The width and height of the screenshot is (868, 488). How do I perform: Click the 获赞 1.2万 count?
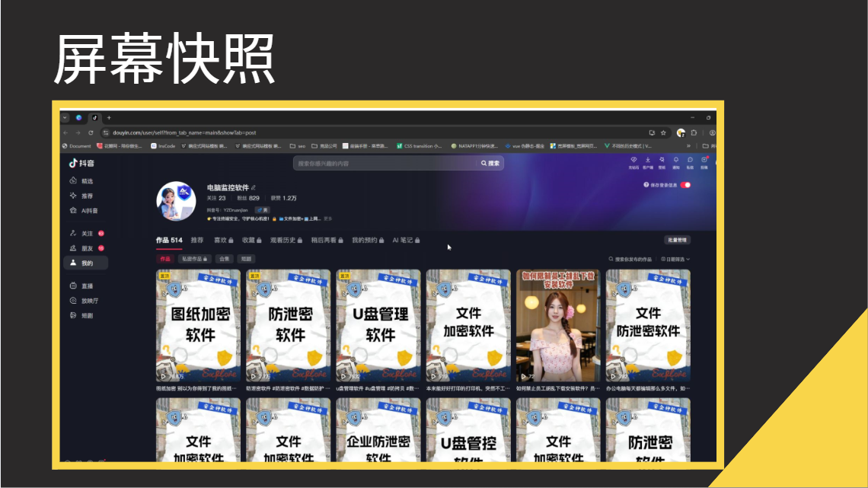(x=284, y=198)
